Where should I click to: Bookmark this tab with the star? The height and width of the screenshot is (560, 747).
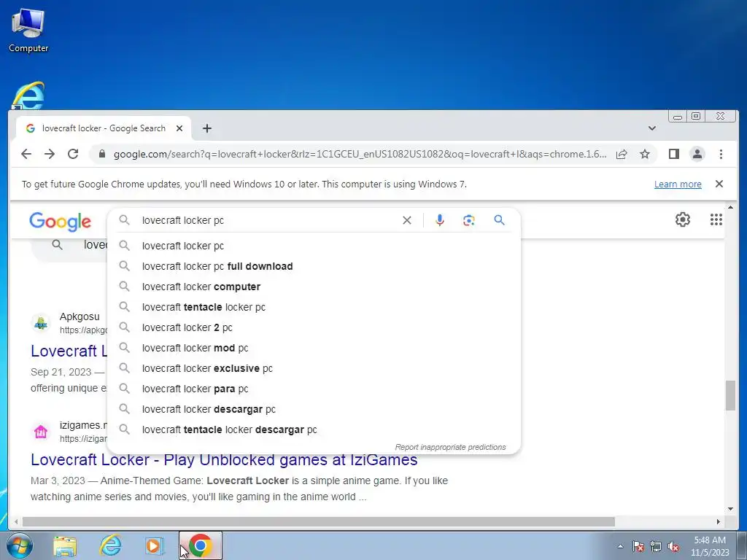coord(645,154)
